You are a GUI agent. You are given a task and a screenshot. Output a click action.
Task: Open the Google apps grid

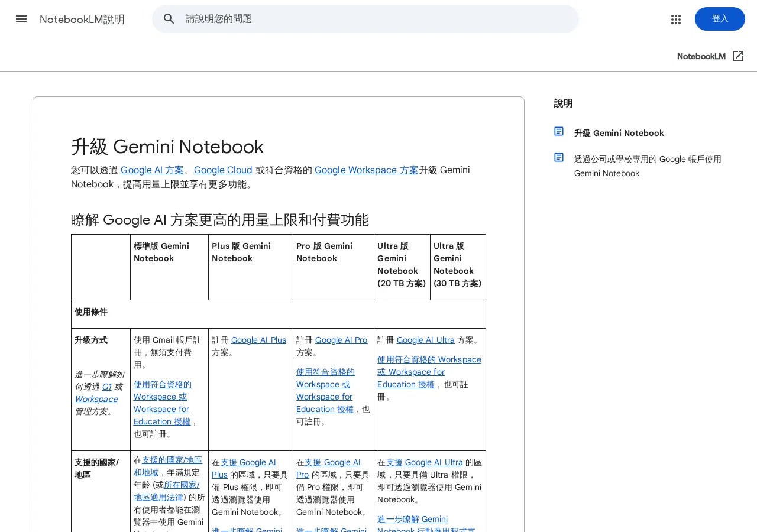pyautogui.click(x=676, y=19)
